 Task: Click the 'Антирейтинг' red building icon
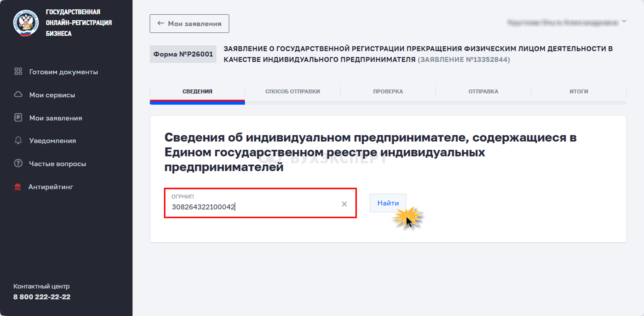coord(18,187)
